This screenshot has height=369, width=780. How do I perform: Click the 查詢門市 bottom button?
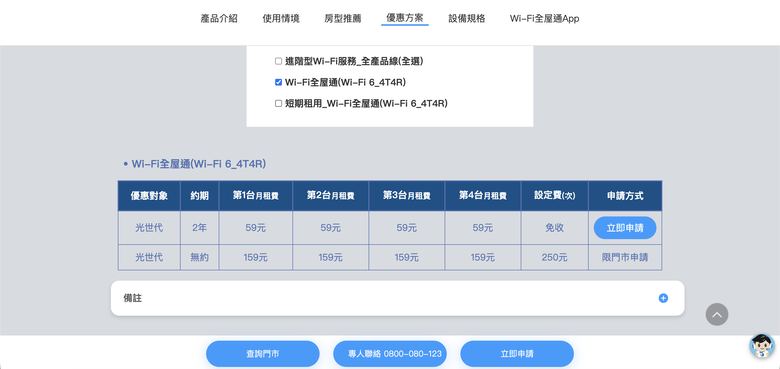[263, 354]
